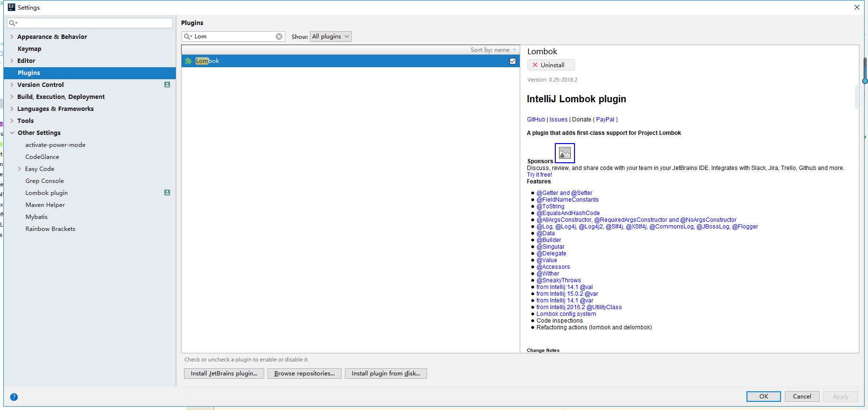Screen dimensions: 868x410
Task: Open the Show plugins dropdown
Action: tap(330, 36)
